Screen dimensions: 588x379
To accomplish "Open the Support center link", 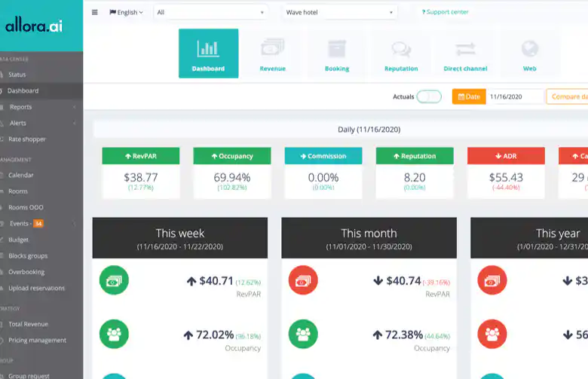I will [445, 12].
